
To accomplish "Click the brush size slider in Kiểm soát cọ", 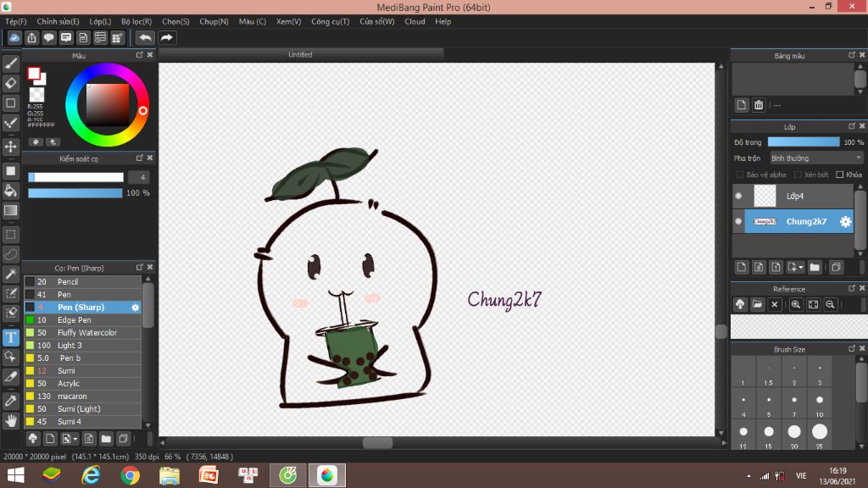I will (x=75, y=177).
